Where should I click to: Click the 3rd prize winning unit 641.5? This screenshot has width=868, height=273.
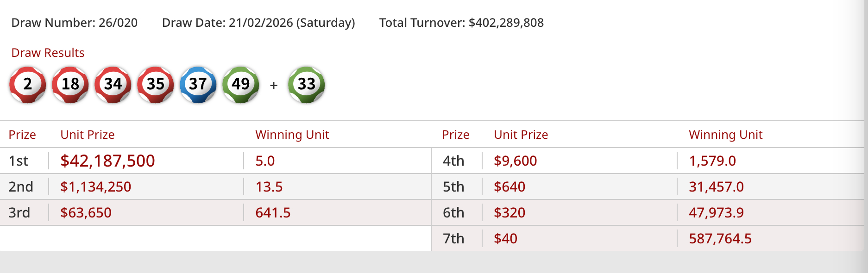(x=273, y=212)
